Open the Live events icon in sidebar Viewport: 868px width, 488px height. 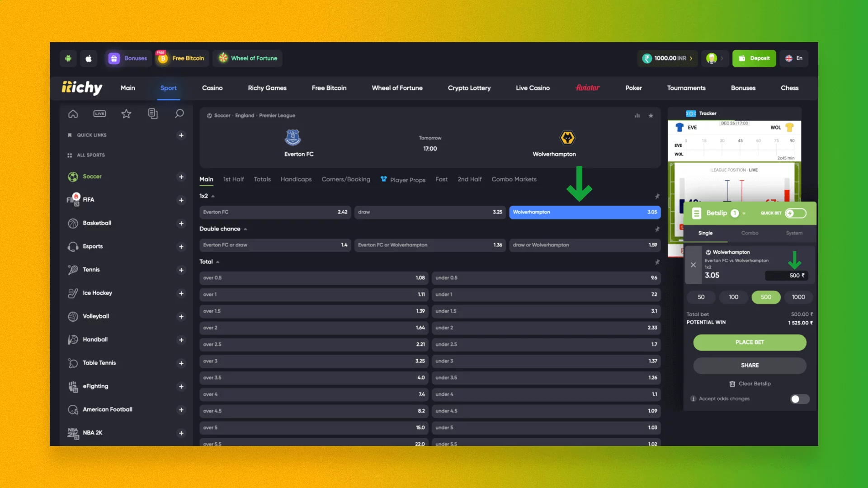99,113
